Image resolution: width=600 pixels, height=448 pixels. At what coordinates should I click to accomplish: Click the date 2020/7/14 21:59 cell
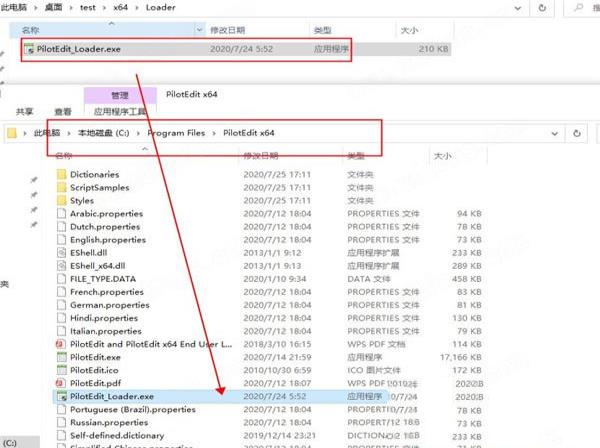point(277,357)
